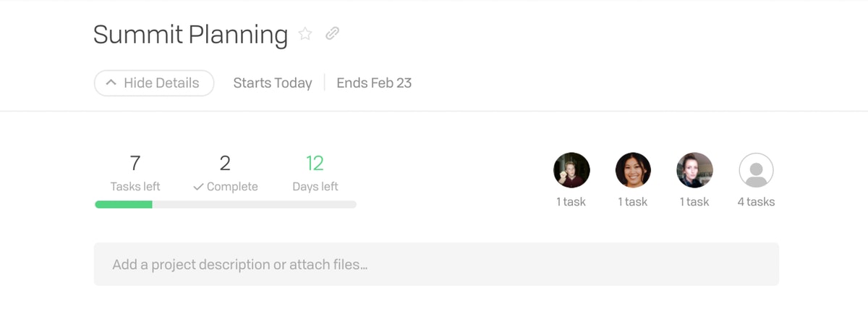The width and height of the screenshot is (868, 315).
Task: Click 1 task under first avatar
Action: [571, 202]
